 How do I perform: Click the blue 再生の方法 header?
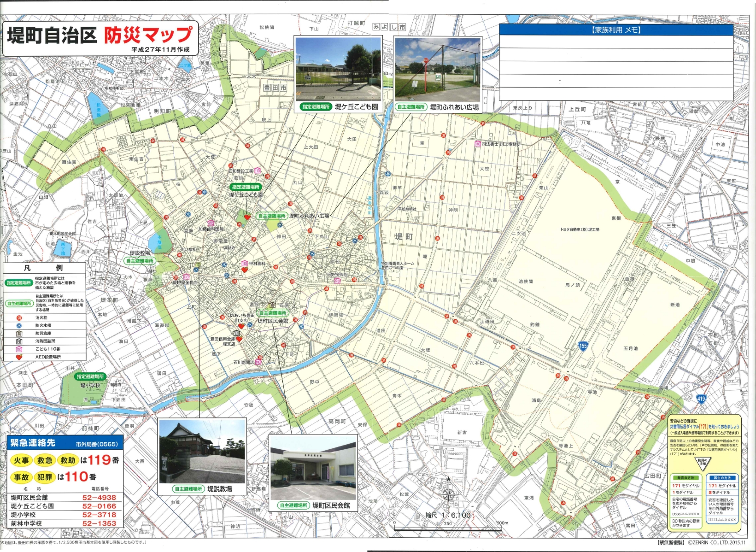(722, 478)
